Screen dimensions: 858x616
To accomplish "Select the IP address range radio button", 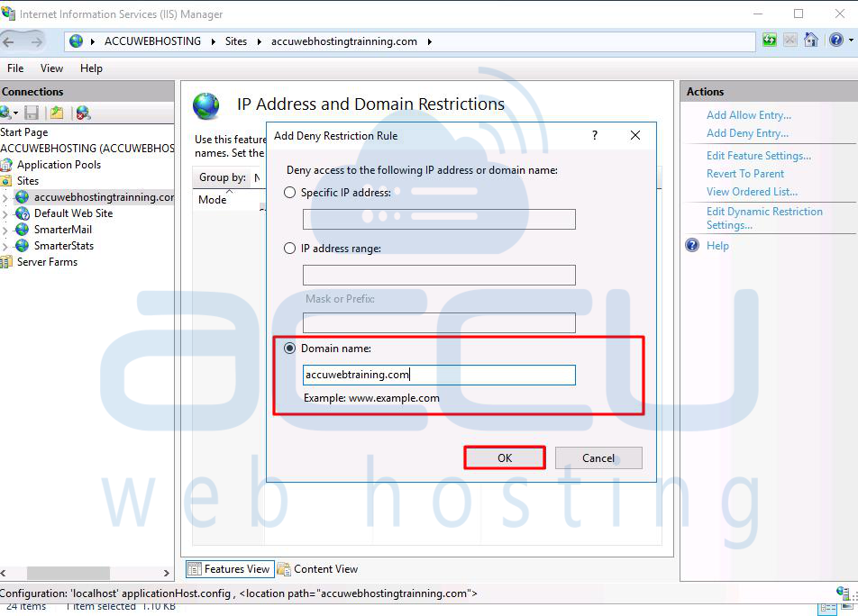I will [289, 249].
